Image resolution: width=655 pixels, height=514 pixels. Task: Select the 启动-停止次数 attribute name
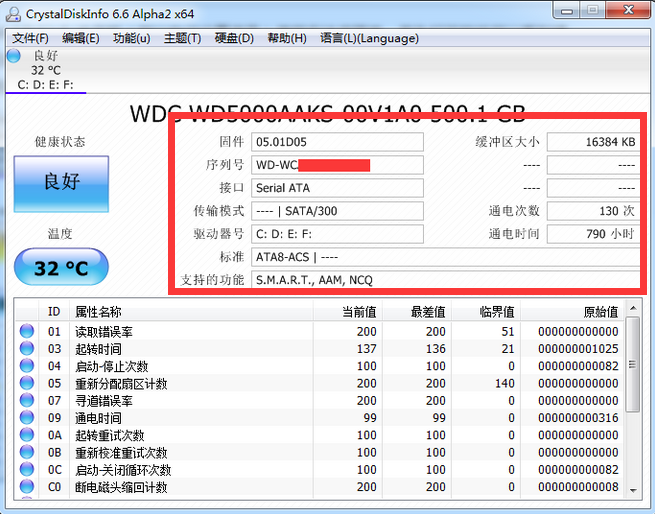pos(112,366)
